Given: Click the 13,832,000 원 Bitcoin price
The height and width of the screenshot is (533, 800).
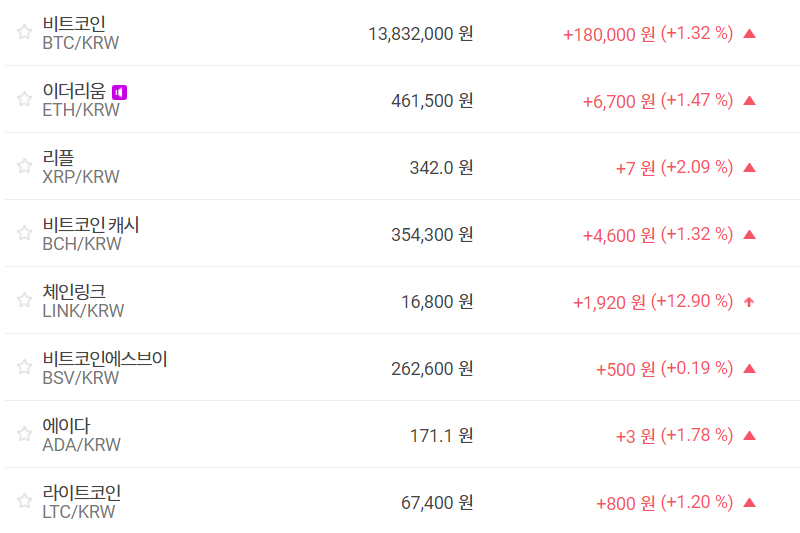Looking at the screenshot, I should coord(420,33).
